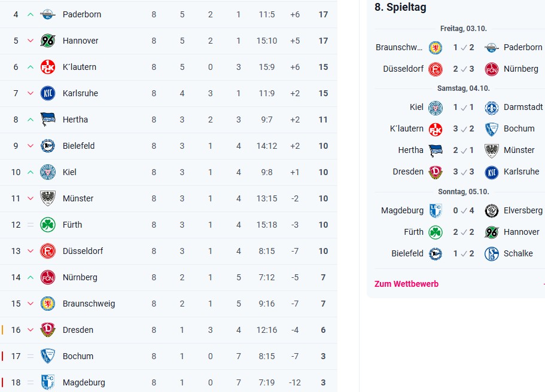
Task: Click the Fürth clover crest in table
Action: click(x=47, y=225)
